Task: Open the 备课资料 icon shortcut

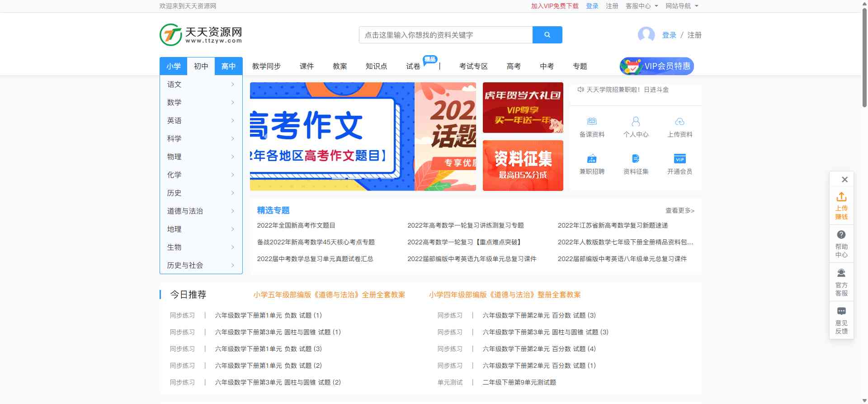Action: click(592, 122)
